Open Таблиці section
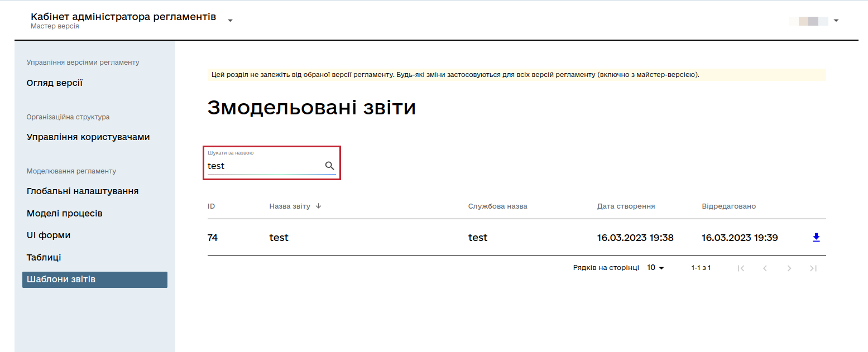 pyautogui.click(x=44, y=258)
